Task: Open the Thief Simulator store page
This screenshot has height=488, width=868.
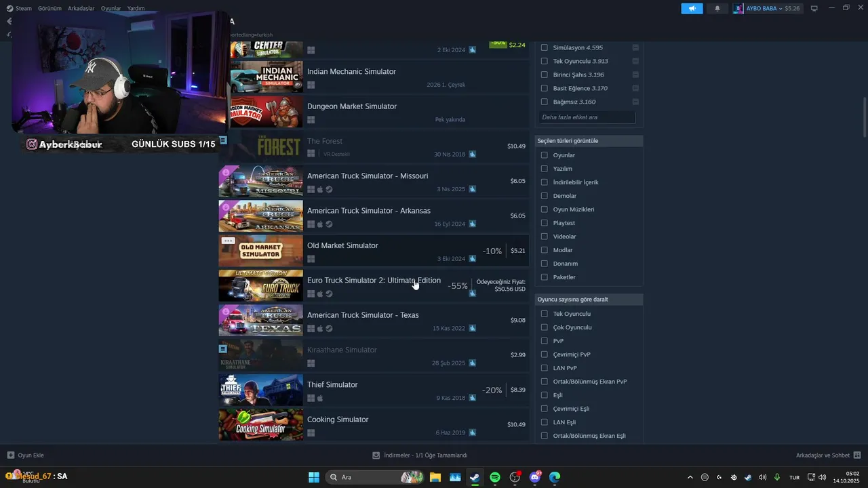Action: click(x=374, y=390)
